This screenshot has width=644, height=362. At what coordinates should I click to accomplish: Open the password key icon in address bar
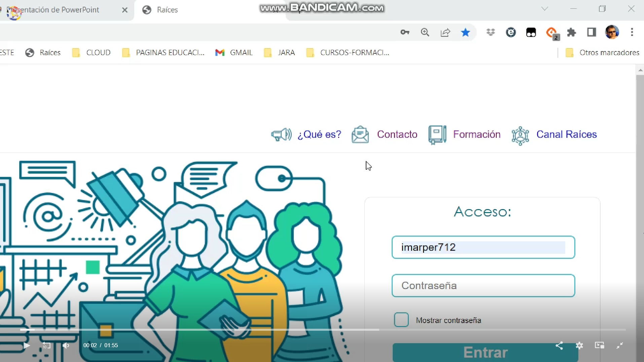pyautogui.click(x=405, y=32)
